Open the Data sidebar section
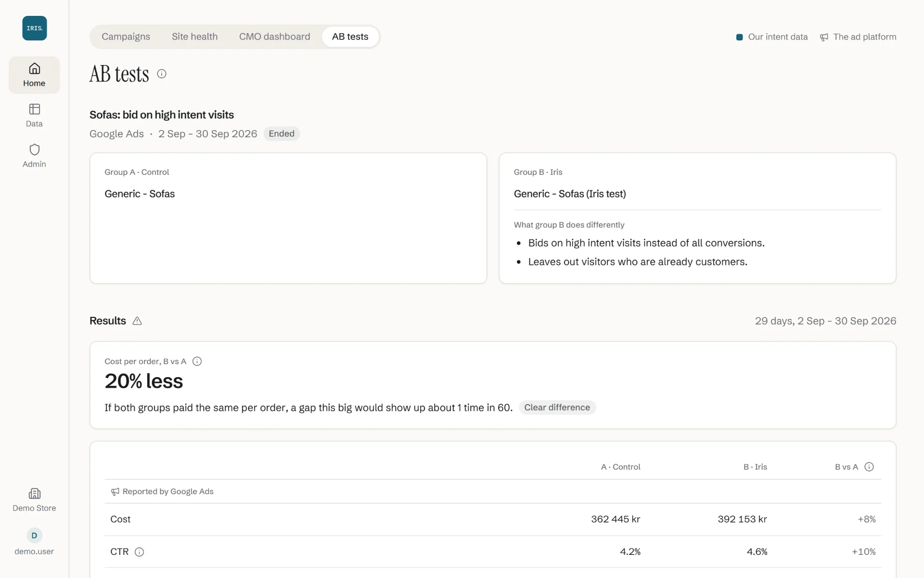 34,116
